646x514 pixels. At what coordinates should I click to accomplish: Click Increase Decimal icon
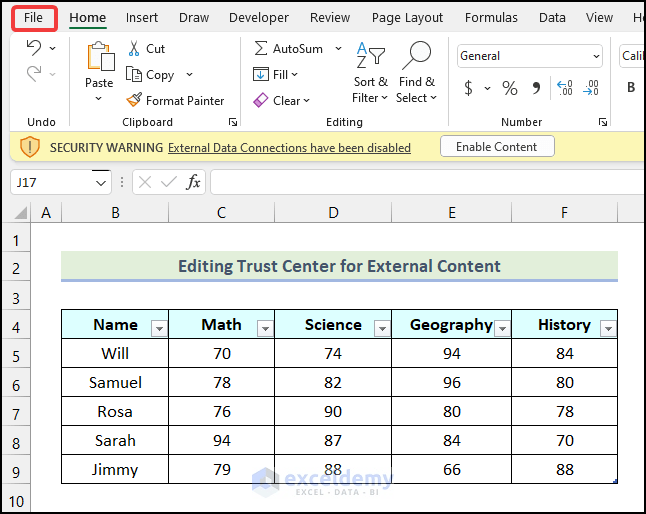coord(564,88)
